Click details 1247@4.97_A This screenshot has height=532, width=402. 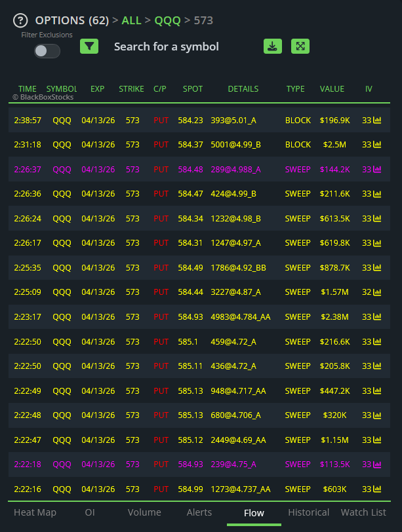pyautogui.click(x=235, y=243)
